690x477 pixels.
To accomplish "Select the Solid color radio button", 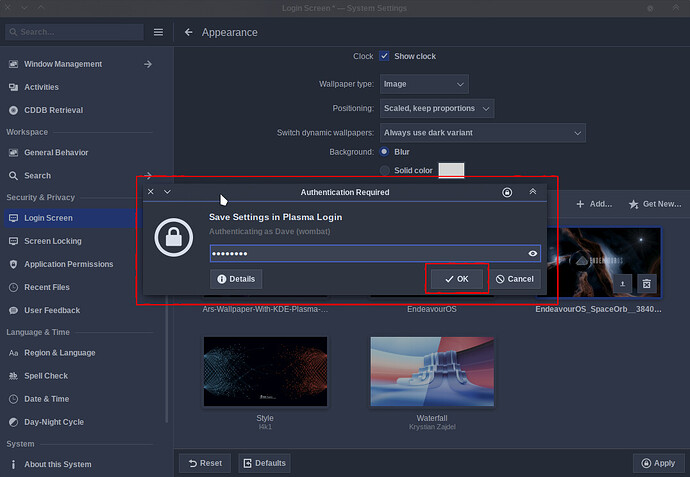I will pyautogui.click(x=385, y=170).
